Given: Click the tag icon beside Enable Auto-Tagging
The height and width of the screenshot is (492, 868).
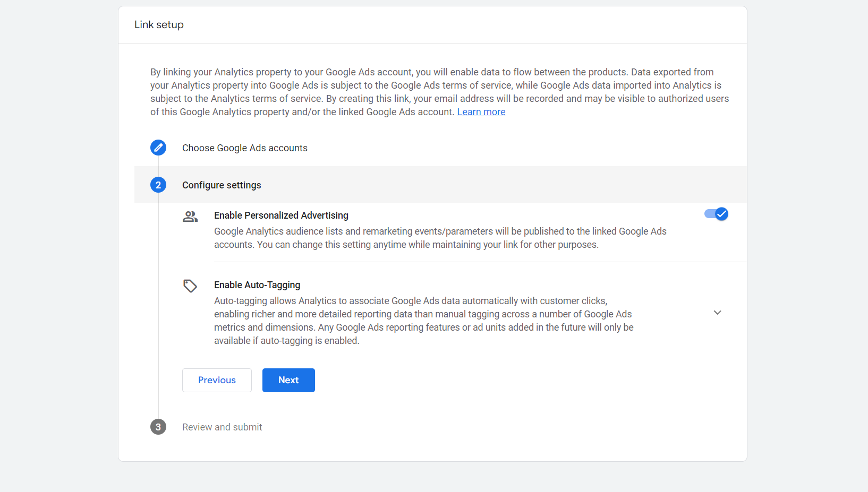Looking at the screenshot, I should tap(190, 286).
